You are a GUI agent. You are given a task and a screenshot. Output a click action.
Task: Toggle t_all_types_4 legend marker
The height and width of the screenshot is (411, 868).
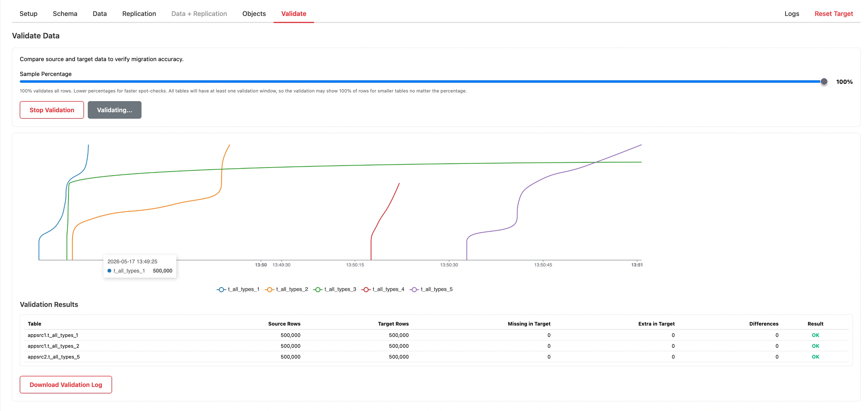(366, 290)
